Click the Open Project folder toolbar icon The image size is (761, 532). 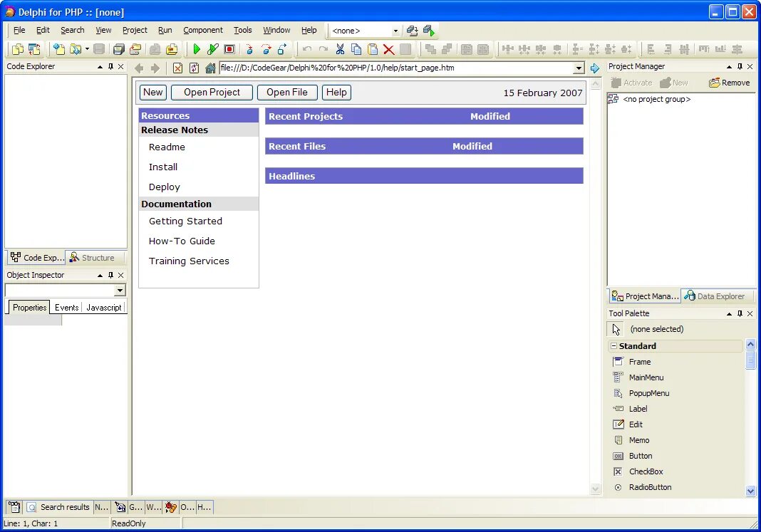[x=135, y=49]
